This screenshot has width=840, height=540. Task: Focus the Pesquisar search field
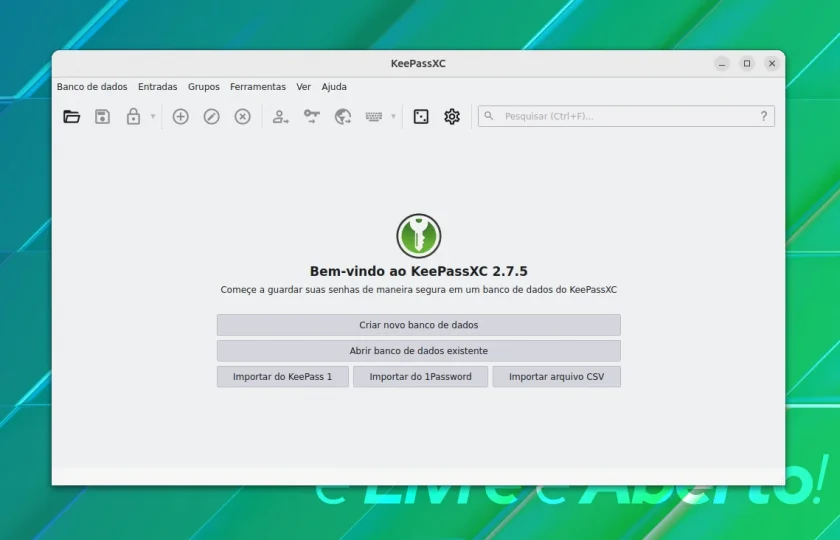[626, 116]
